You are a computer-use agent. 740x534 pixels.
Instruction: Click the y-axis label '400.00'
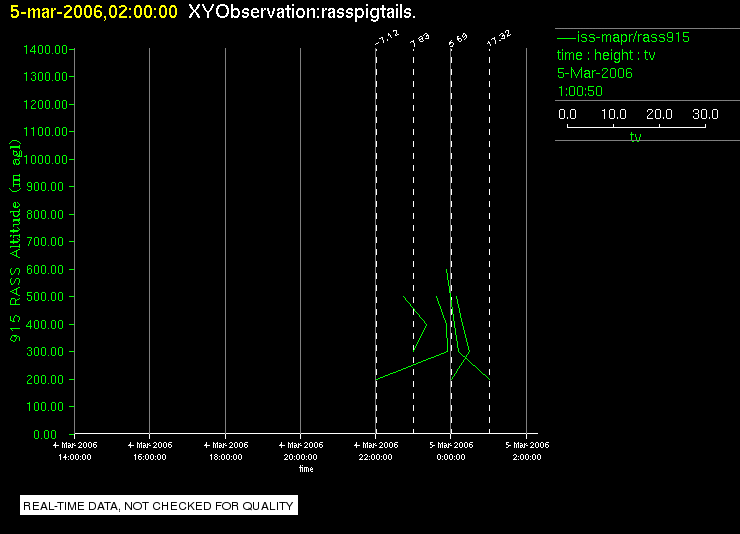tap(45, 325)
